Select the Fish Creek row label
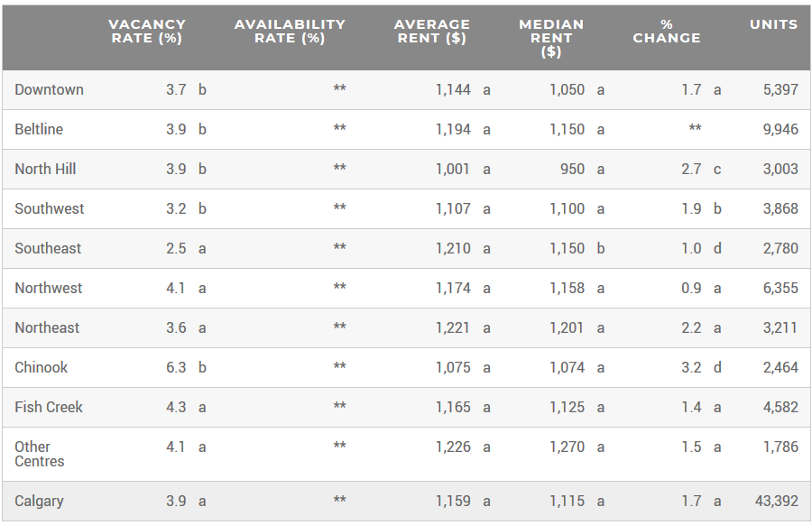812x525 pixels. [48, 407]
